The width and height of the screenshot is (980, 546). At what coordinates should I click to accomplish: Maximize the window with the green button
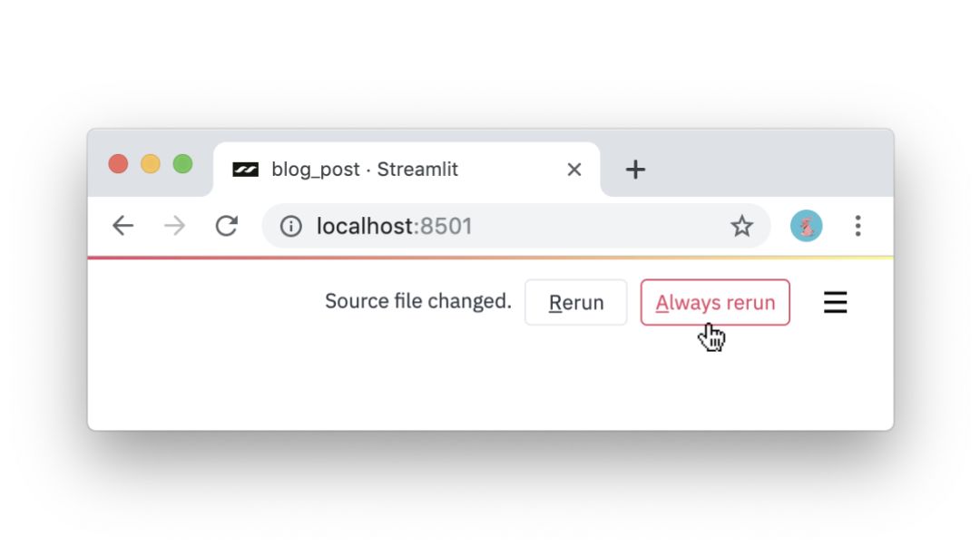pos(182,164)
